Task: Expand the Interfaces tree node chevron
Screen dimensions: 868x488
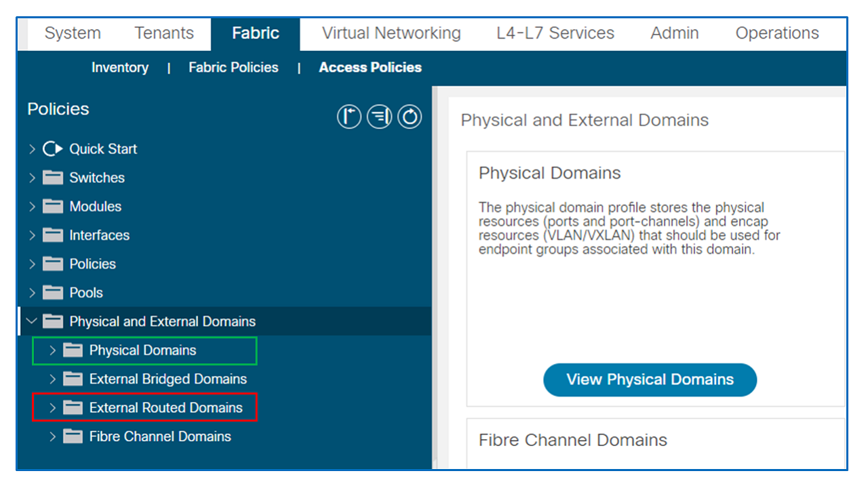Action: [32, 235]
